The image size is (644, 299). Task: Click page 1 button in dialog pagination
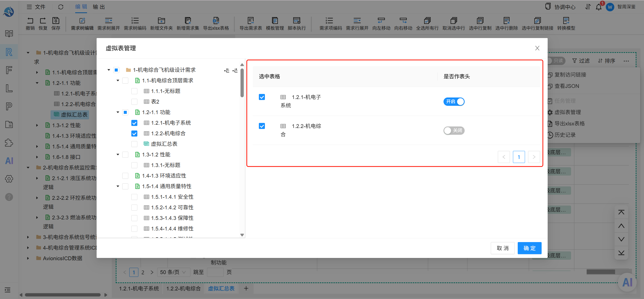(519, 157)
